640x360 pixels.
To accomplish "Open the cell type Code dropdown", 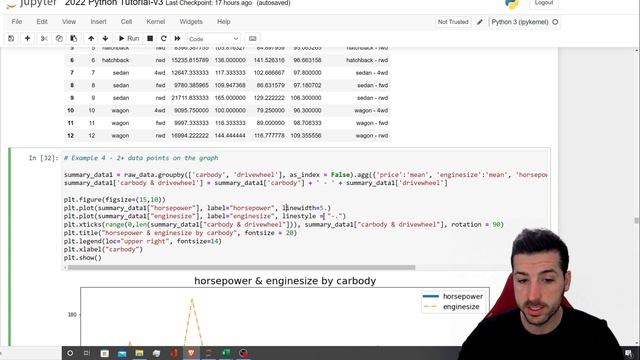I will (x=213, y=39).
